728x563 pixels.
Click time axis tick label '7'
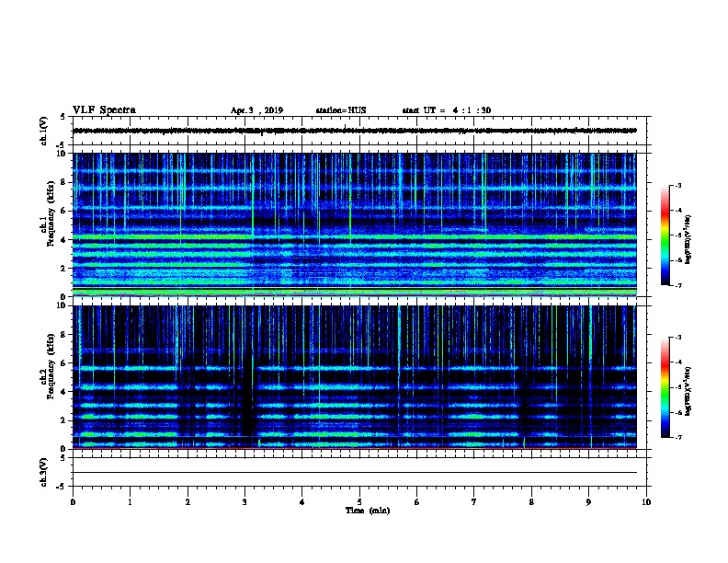pyautogui.click(x=474, y=502)
